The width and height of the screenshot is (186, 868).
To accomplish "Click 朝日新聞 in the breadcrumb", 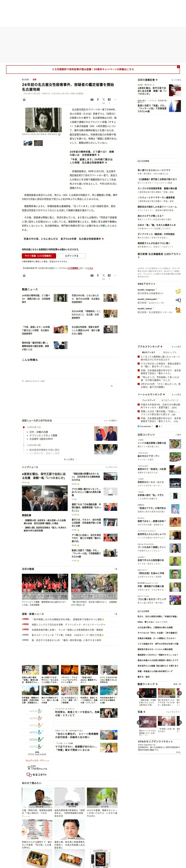I will (x=25, y=80).
